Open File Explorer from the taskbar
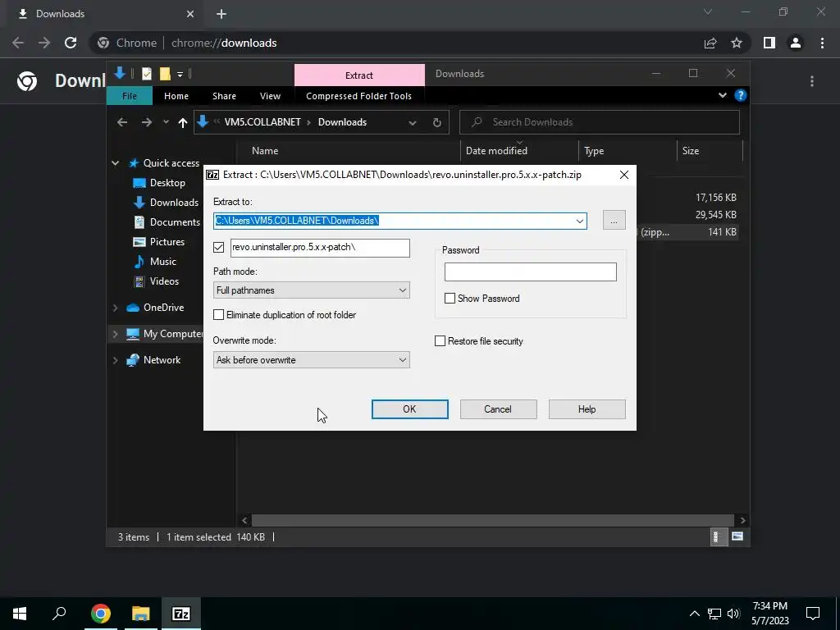The width and height of the screenshot is (840, 630). pos(141,614)
